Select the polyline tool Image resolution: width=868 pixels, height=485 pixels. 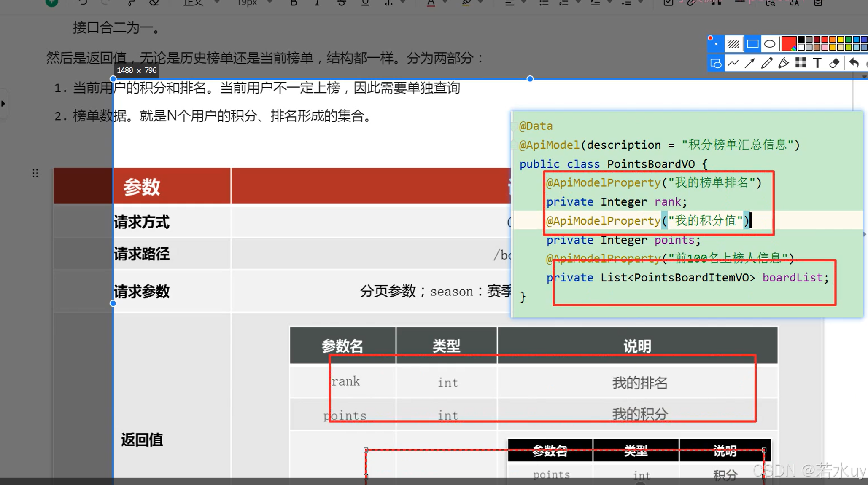[733, 64]
